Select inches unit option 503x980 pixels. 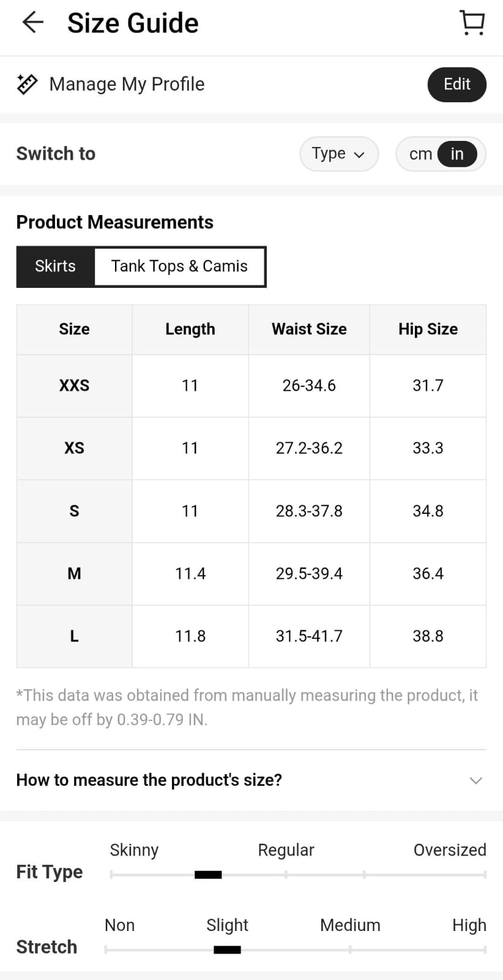(x=457, y=154)
